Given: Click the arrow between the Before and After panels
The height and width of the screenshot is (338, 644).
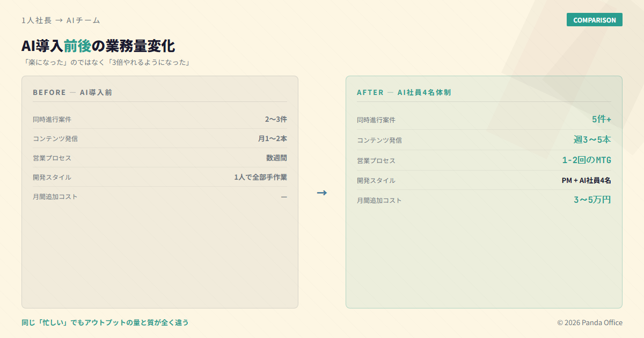Looking at the screenshot, I should click(321, 193).
